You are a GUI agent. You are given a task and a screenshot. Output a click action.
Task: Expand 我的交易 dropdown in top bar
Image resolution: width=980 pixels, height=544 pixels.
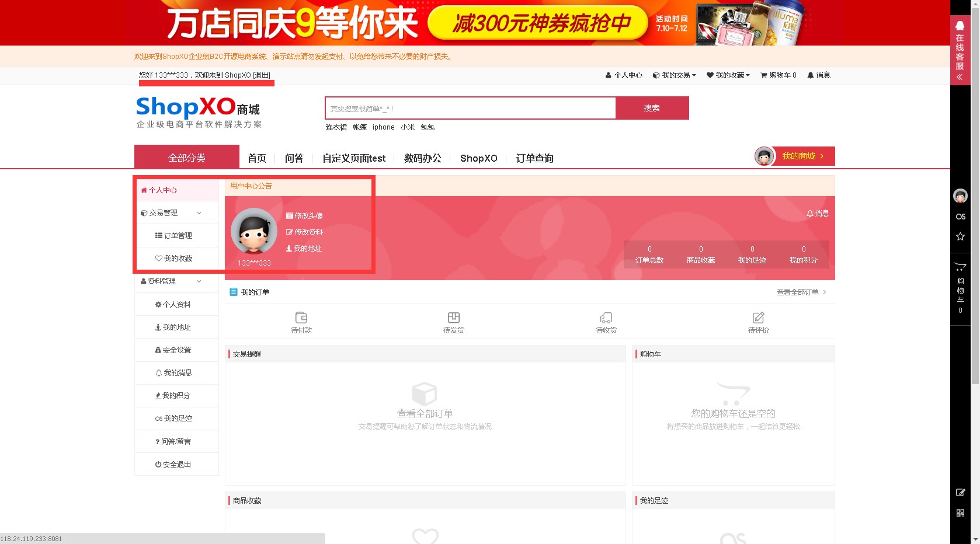pyautogui.click(x=675, y=75)
